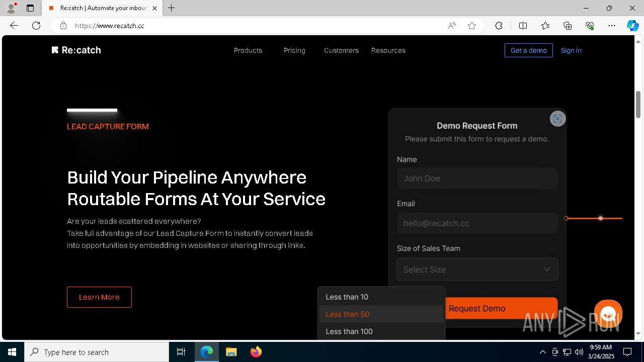The height and width of the screenshot is (362, 644).
Task: Open network status tray icon
Action: (x=567, y=352)
